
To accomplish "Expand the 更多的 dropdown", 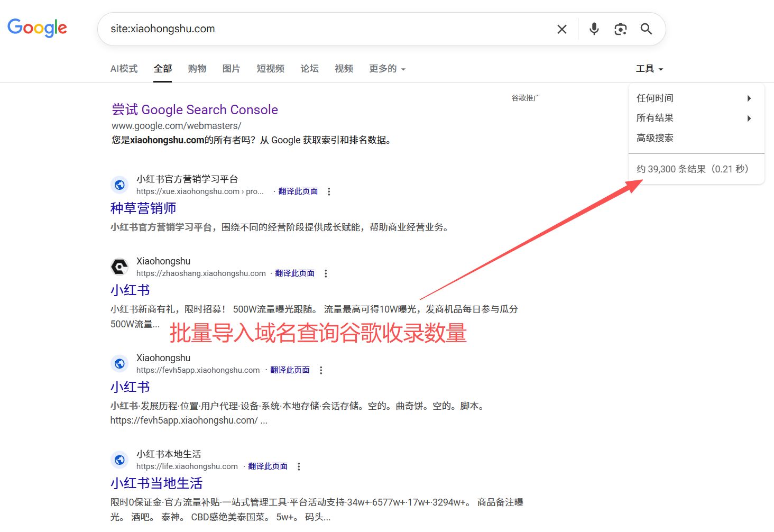I will pos(388,69).
